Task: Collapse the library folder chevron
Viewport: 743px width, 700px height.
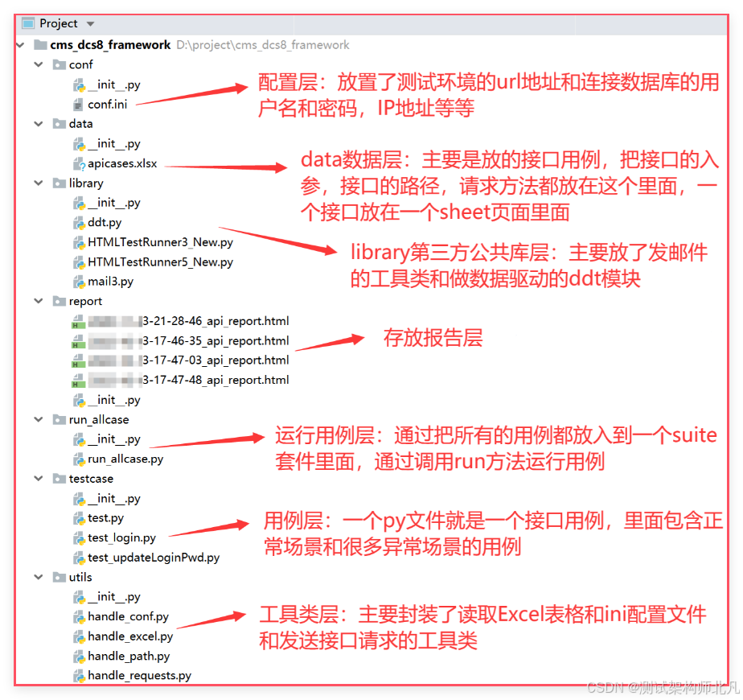Action: click(x=39, y=183)
